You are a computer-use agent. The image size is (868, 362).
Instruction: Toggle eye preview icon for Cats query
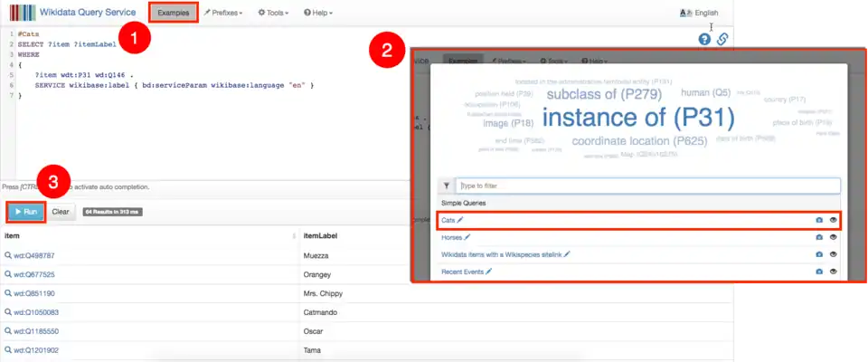pos(833,220)
